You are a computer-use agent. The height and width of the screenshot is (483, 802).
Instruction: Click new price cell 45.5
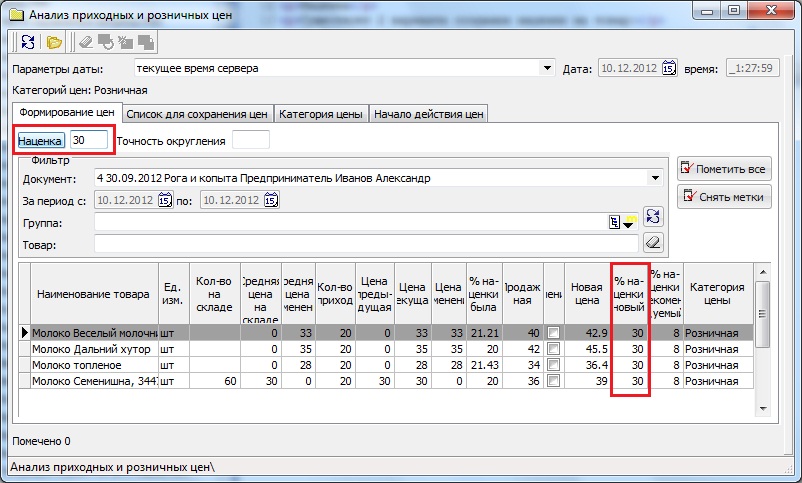point(587,348)
